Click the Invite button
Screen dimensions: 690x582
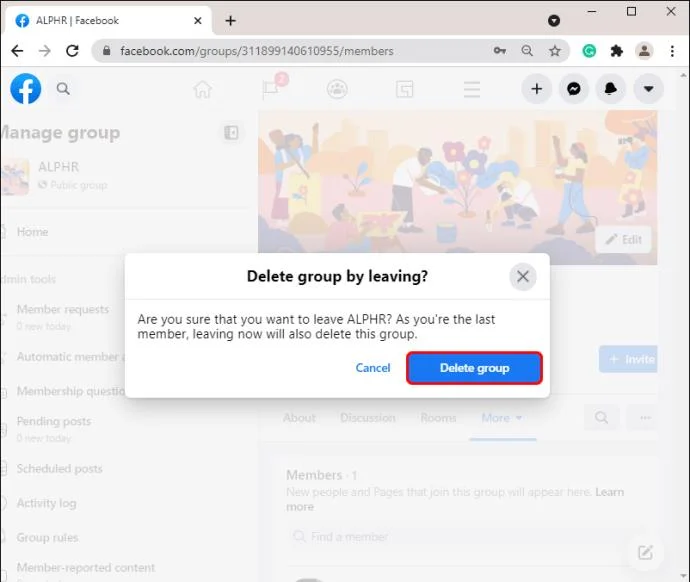pos(628,359)
